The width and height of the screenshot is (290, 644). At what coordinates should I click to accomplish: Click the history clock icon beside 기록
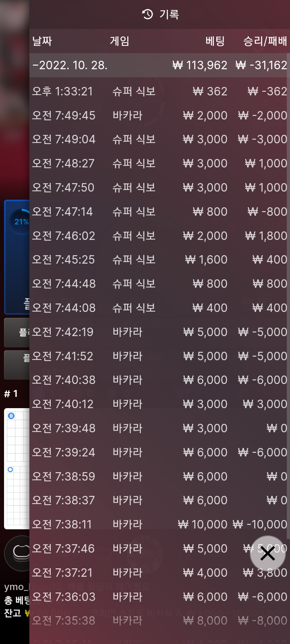[x=148, y=14]
